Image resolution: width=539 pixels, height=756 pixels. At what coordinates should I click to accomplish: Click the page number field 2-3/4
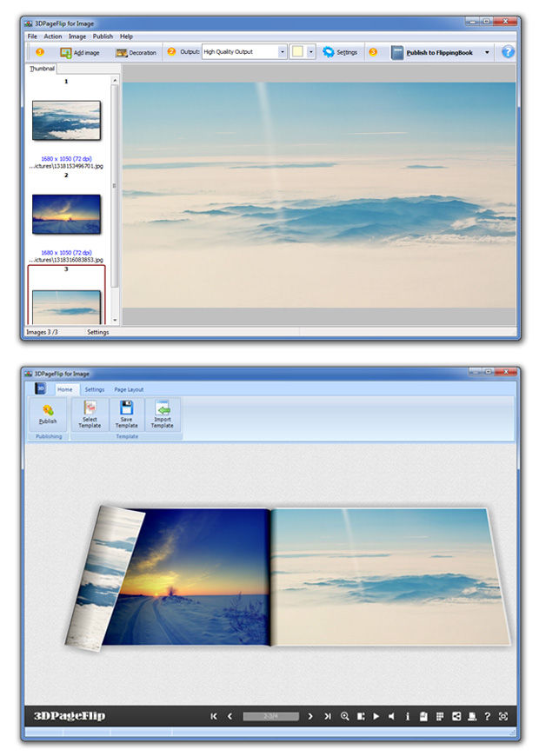tap(270, 717)
